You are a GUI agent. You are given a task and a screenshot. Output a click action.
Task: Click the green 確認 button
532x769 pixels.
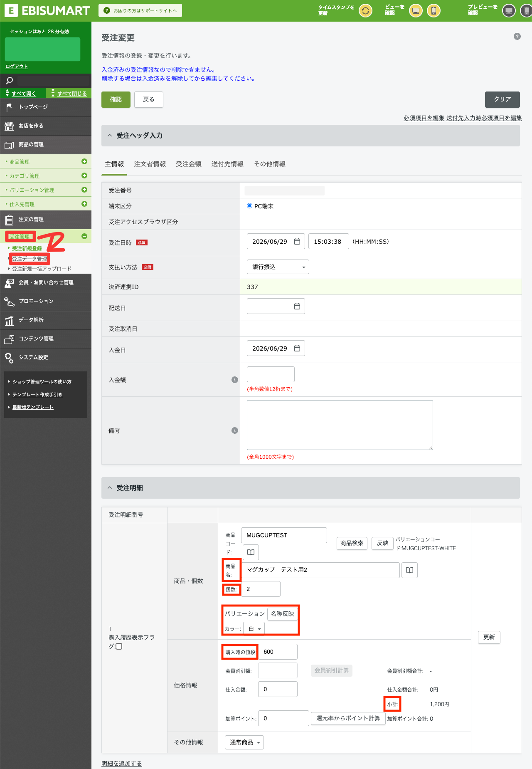pyautogui.click(x=116, y=99)
